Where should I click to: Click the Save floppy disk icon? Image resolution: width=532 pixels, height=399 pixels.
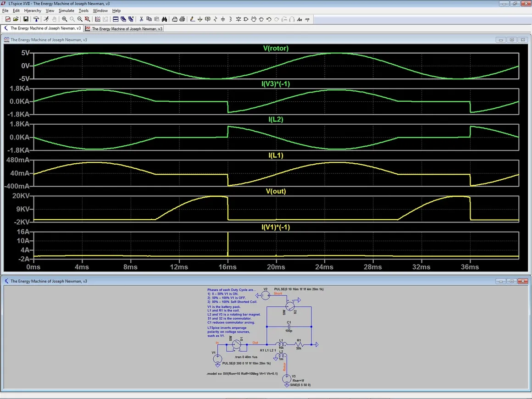click(26, 19)
